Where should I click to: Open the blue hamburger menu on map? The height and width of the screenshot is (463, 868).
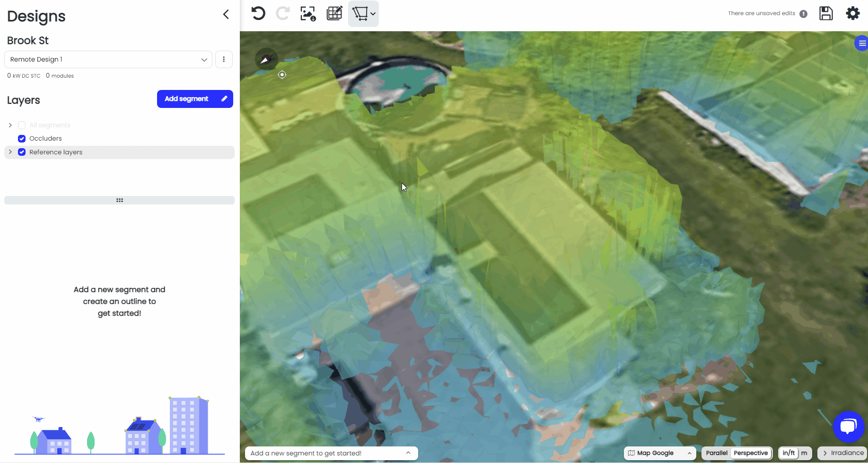862,44
